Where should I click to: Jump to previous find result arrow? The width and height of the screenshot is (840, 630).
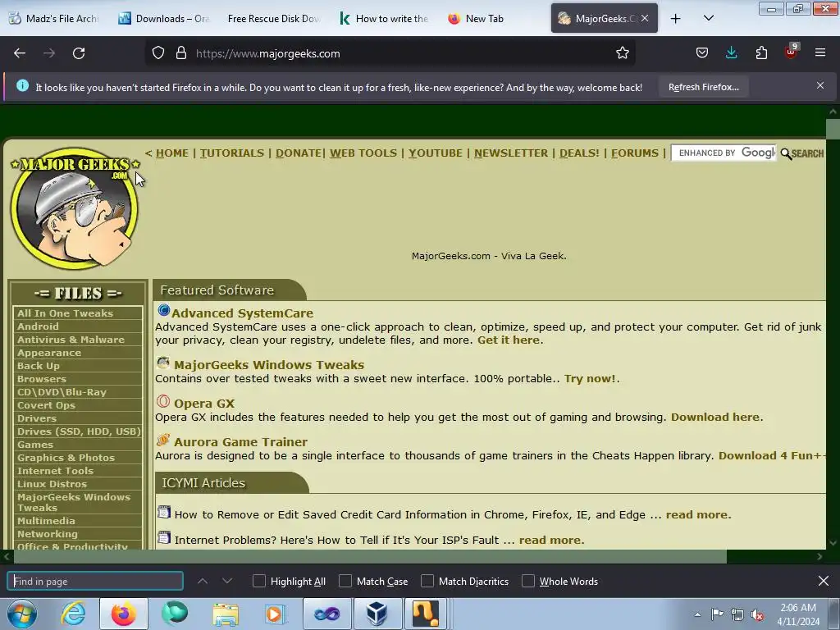pyautogui.click(x=203, y=581)
